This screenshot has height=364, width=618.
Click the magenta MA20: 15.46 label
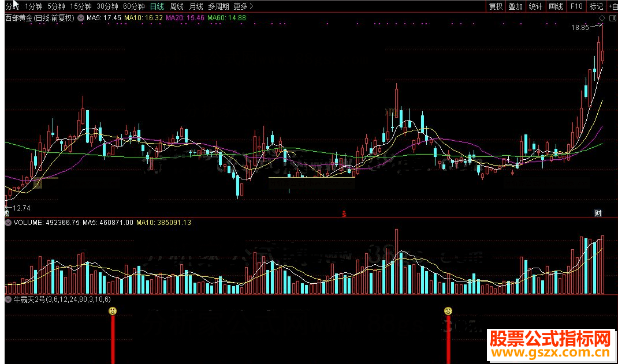click(185, 18)
